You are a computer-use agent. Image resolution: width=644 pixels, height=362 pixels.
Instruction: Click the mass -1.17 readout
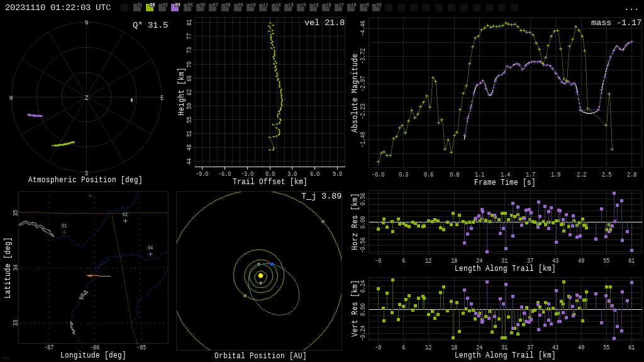pos(616,23)
